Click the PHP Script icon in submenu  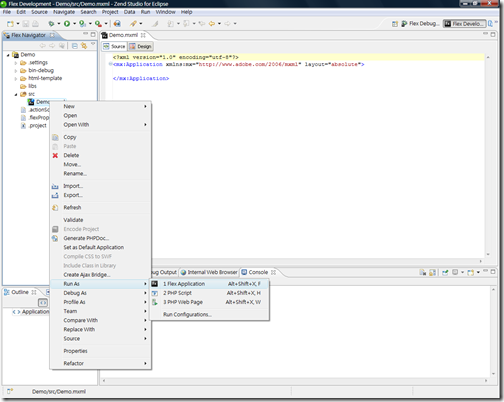pyautogui.click(x=155, y=293)
